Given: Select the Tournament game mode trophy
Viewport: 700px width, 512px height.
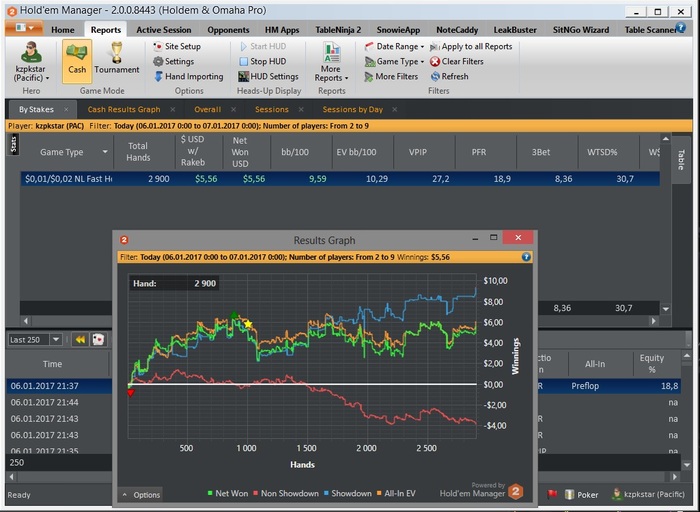Looking at the screenshot, I should pyautogui.click(x=117, y=58).
